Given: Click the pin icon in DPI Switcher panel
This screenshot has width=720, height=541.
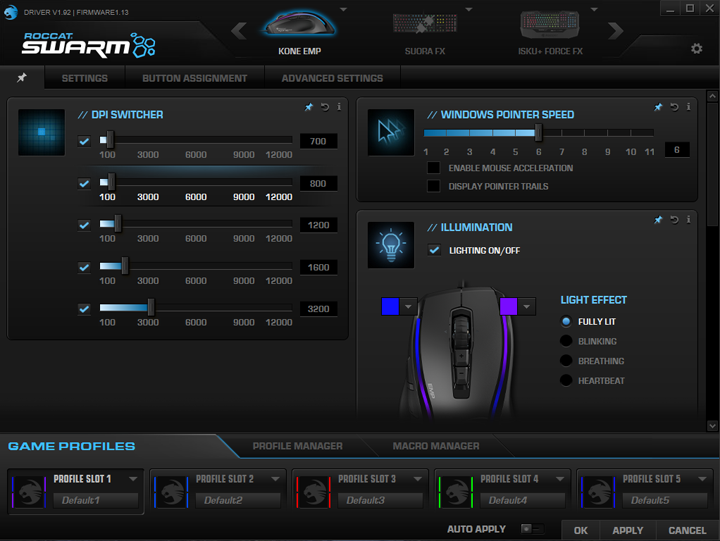Looking at the screenshot, I should (x=310, y=106).
